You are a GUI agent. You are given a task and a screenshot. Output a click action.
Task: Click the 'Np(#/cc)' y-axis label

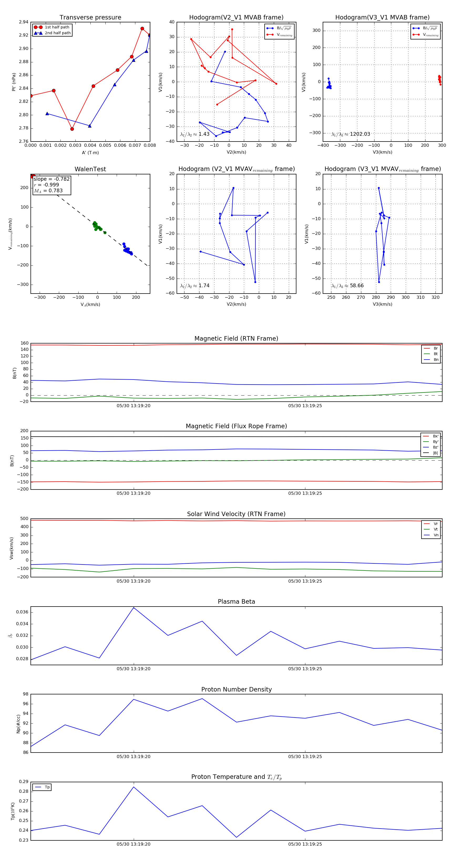click(x=18, y=724)
